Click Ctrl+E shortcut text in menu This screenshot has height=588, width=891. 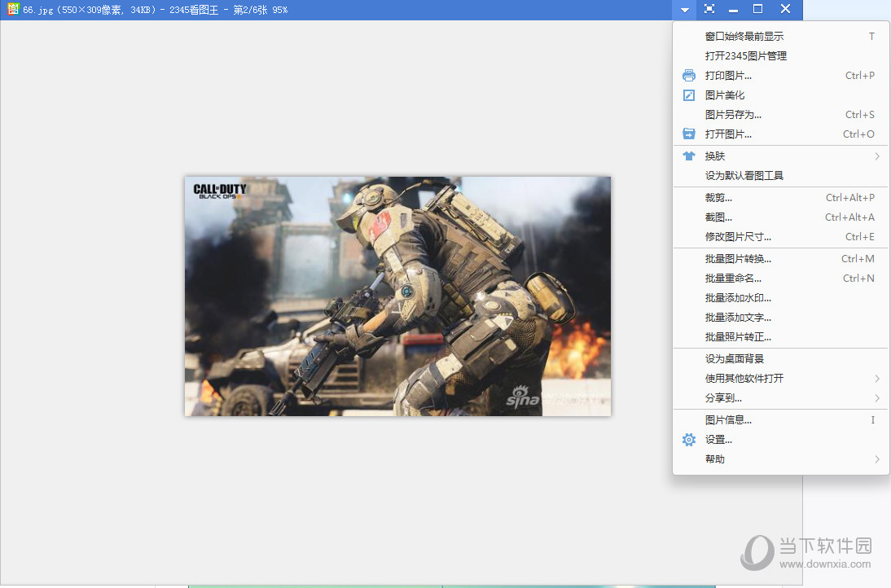860,237
